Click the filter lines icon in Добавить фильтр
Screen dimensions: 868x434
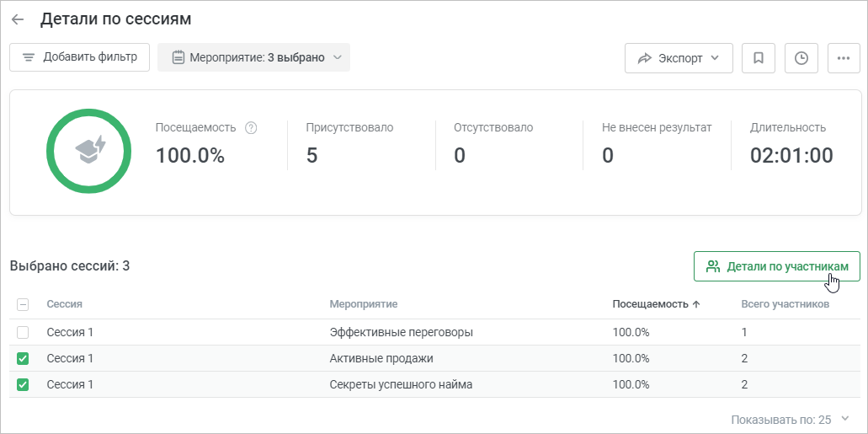coord(29,57)
